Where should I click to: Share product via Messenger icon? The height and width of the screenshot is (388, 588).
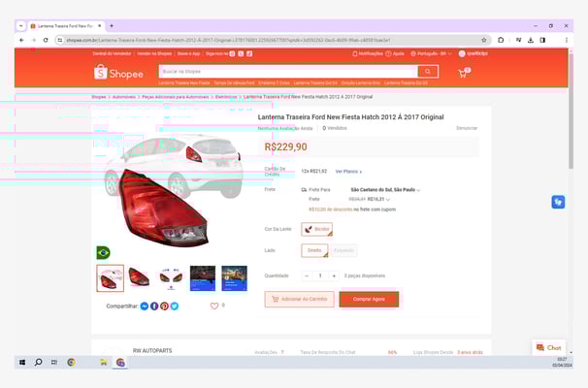145,307
